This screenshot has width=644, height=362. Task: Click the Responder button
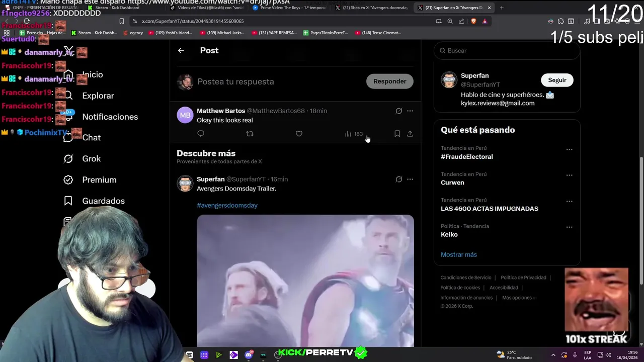tap(390, 81)
